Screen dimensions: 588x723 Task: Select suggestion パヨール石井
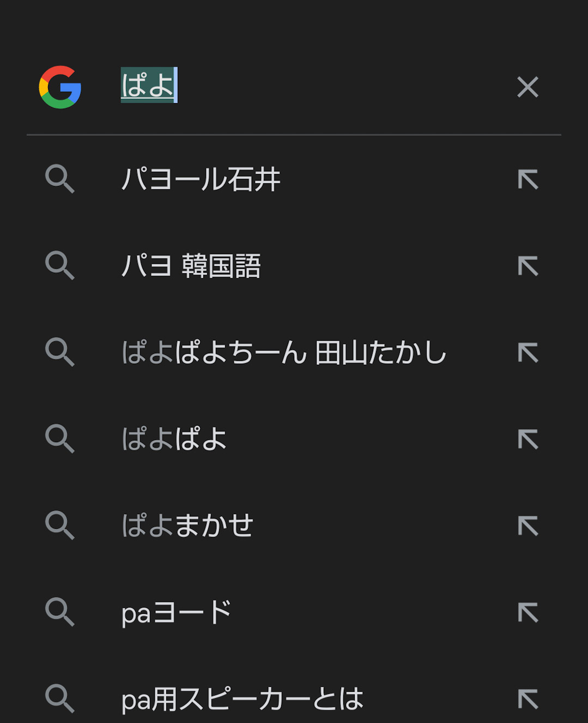[201, 179]
